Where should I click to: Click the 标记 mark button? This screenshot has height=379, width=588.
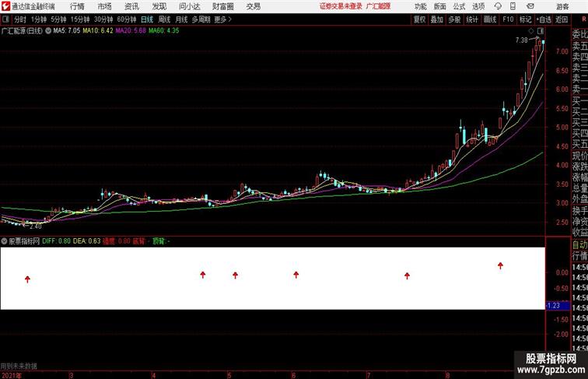tap(525, 19)
